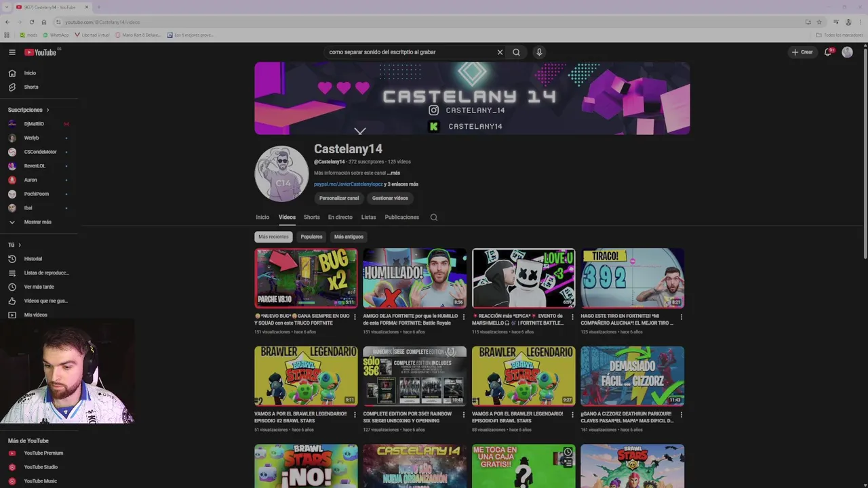Open the account avatar menu on YouTube
868x488 pixels.
coord(847,52)
